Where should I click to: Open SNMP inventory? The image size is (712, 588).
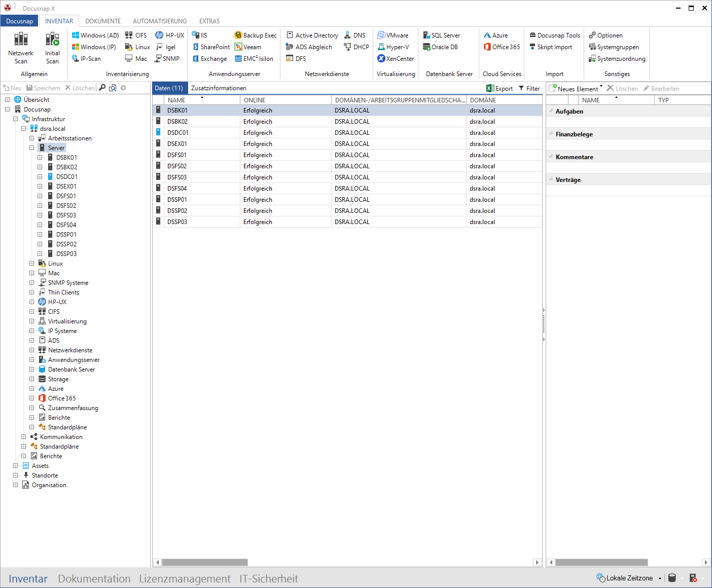pyautogui.click(x=167, y=59)
